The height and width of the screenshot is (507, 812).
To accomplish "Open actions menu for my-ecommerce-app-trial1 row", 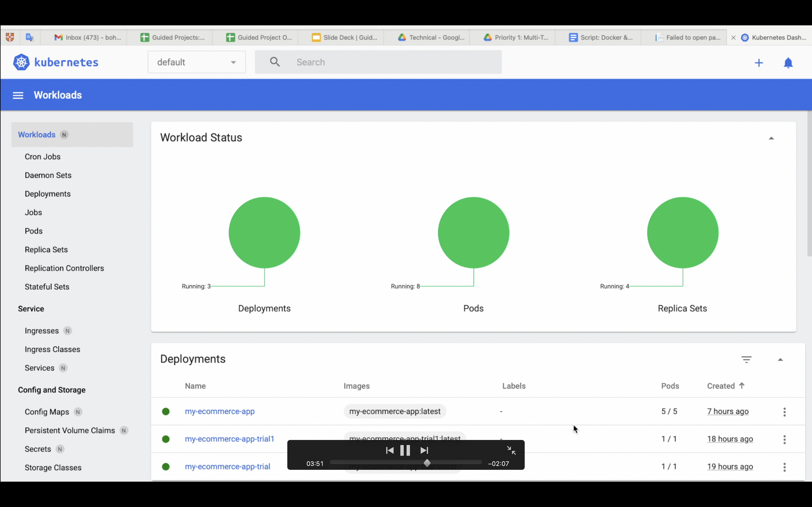I will pyautogui.click(x=784, y=439).
